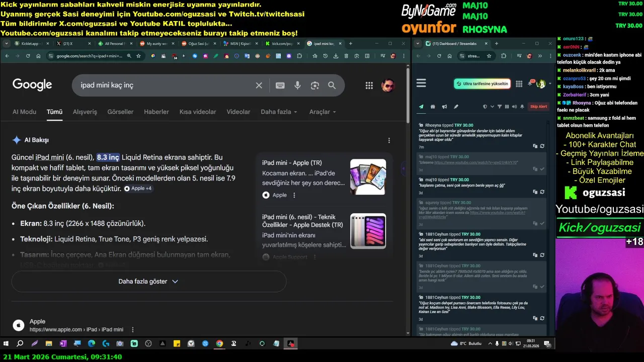Go to Google homepage via logo
This screenshot has width=644, height=362.
pos(32,85)
